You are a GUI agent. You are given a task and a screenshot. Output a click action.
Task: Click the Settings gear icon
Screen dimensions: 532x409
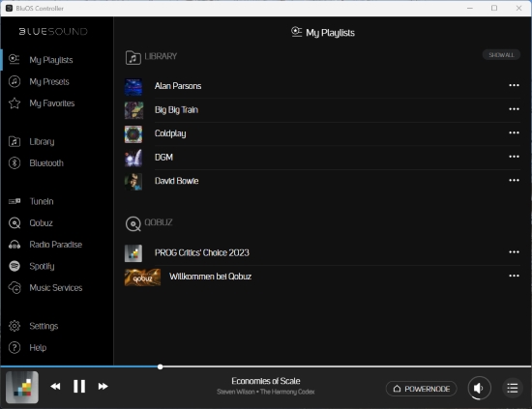pyautogui.click(x=15, y=326)
